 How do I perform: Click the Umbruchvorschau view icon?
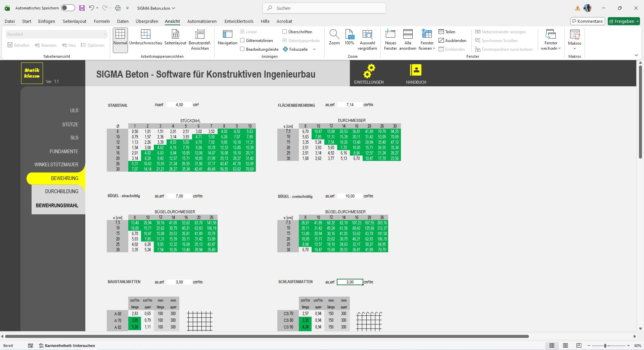point(145,34)
